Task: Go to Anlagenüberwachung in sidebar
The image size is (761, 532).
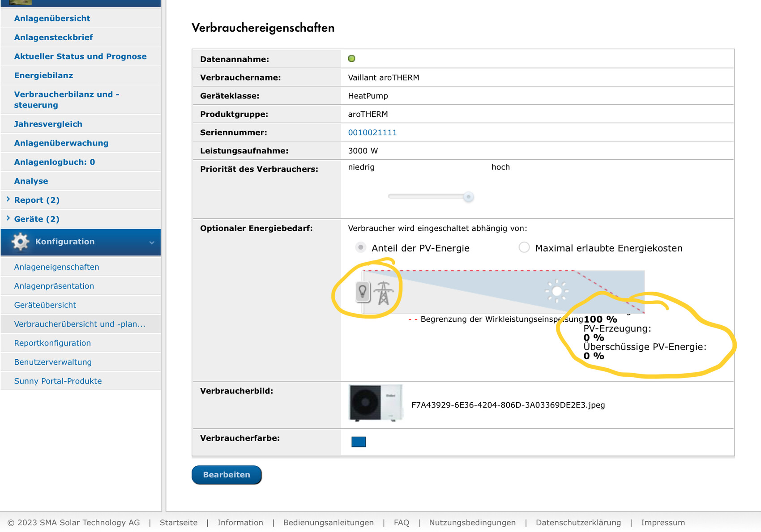Action: pyautogui.click(x=61, y=143)
